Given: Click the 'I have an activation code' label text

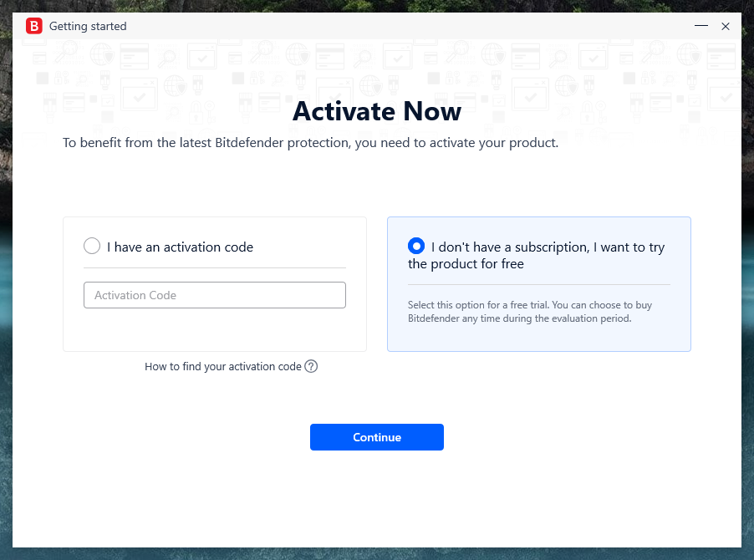Looking at the screenshot, I should (180, 247).
